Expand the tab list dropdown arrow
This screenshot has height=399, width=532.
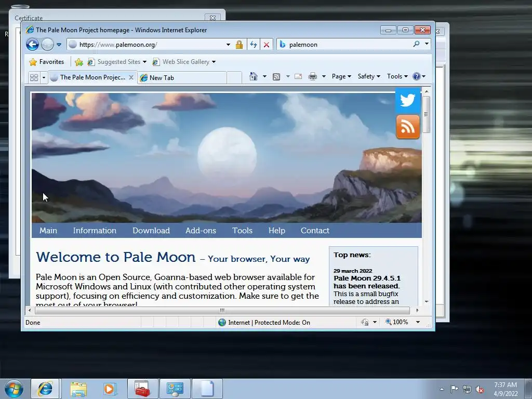coord(44,78)
